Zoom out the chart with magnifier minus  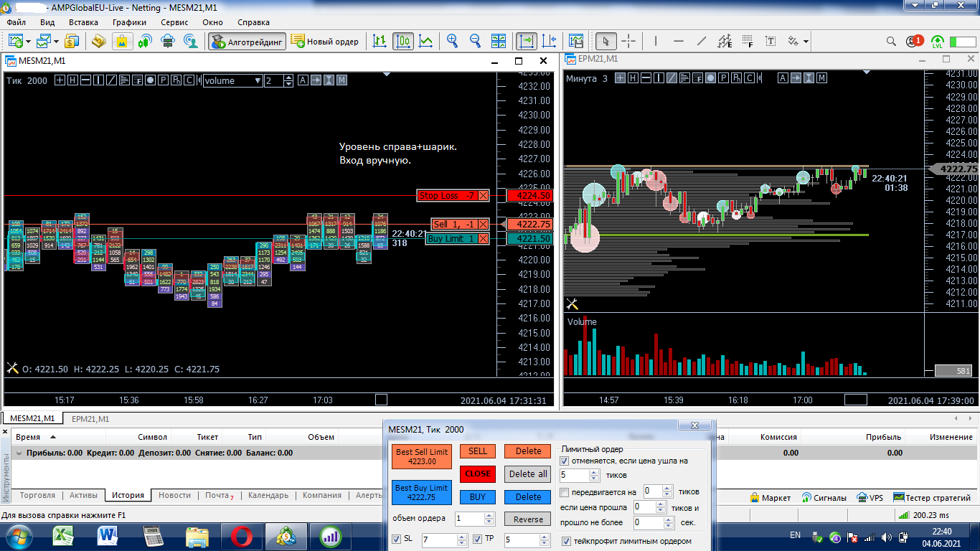tap(475, 42)
